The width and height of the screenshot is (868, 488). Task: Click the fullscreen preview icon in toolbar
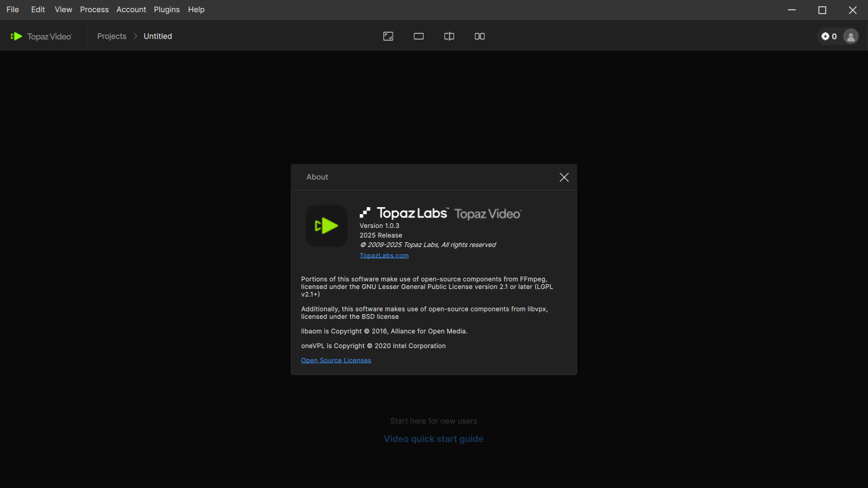(389, 36)
